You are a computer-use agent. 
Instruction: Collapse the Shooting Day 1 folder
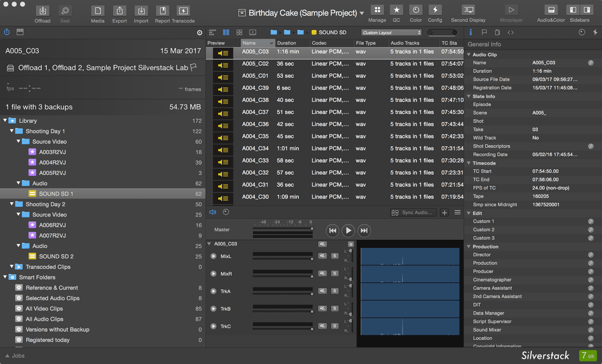click(12, 131)
